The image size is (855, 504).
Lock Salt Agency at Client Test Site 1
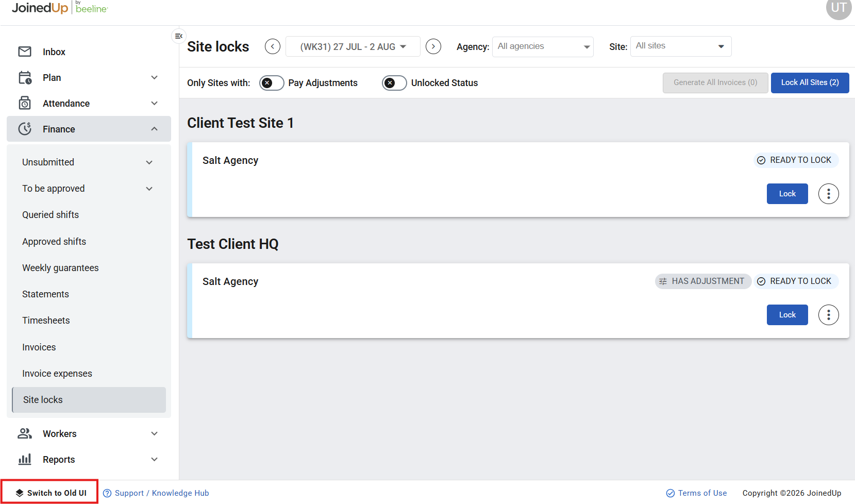click(x=787, y=194)
